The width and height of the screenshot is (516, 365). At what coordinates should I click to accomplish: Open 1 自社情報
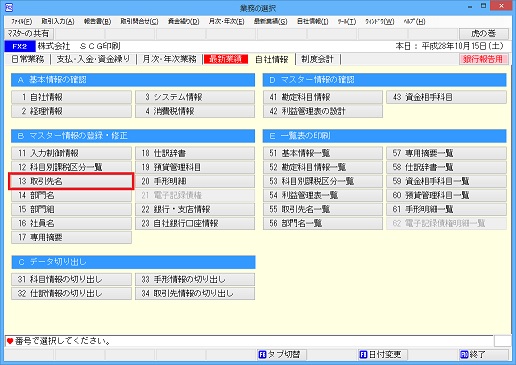71,97
